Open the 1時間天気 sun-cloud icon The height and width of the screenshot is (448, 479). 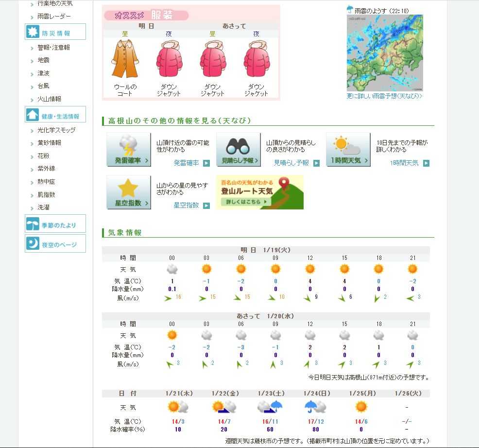coord(348,150)
